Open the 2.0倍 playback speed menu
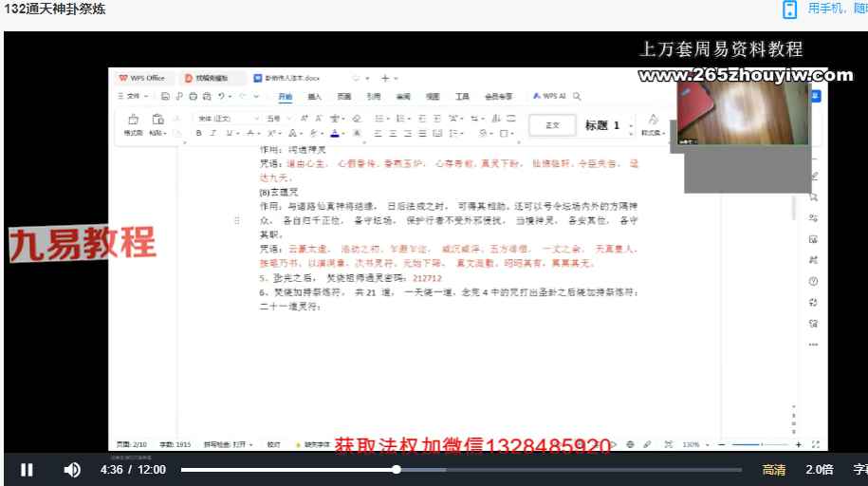Image resolution: width=868 pixels, height=486 pixels. (819, 470)
